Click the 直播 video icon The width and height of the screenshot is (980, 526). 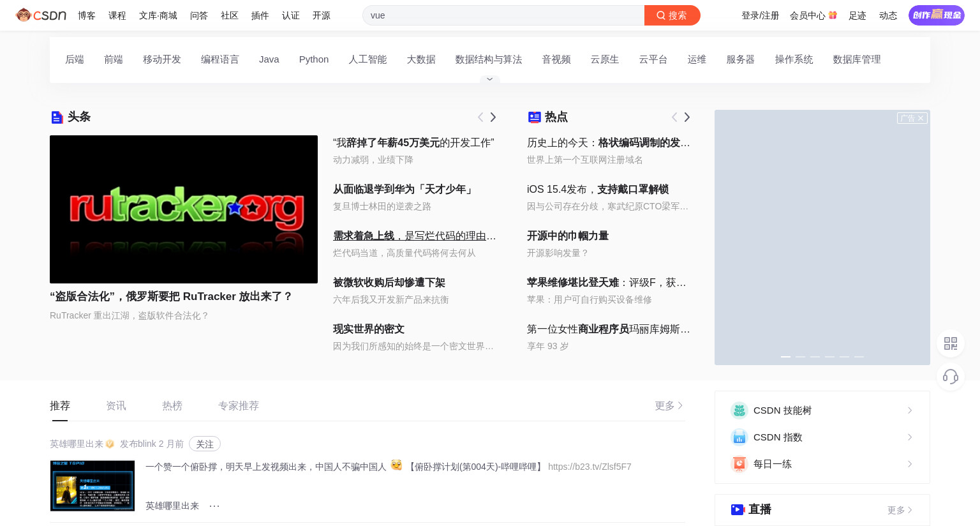pos(738,509)
